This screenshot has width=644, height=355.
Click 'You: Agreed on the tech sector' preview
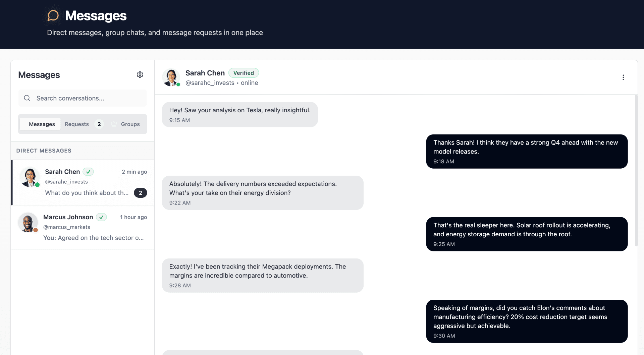point(93,238)
